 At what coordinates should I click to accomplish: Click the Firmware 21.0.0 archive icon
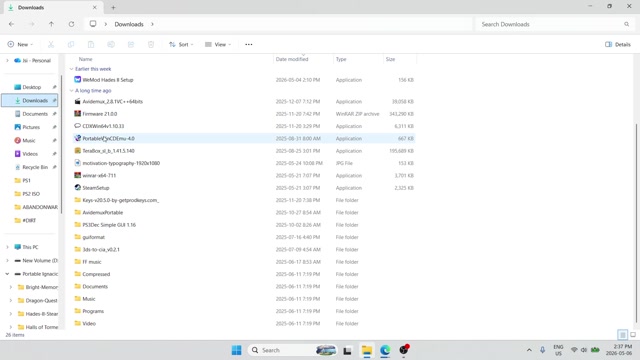(78, 113)
